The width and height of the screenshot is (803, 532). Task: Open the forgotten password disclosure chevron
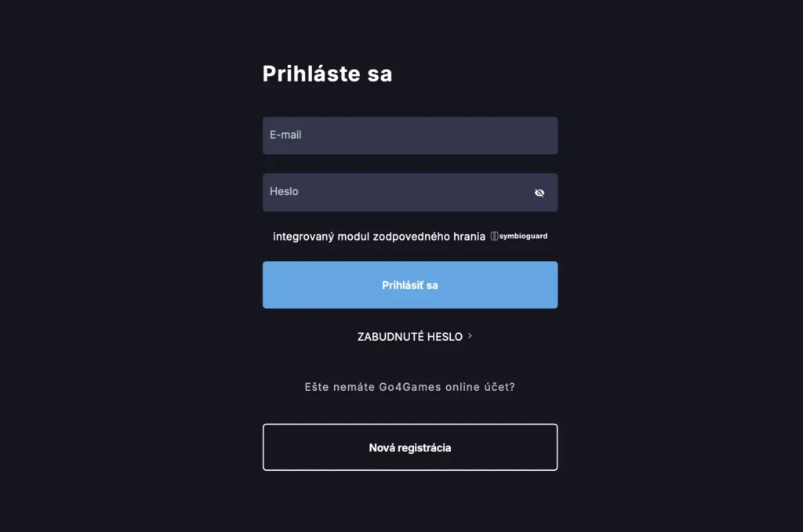pos(471,335)
